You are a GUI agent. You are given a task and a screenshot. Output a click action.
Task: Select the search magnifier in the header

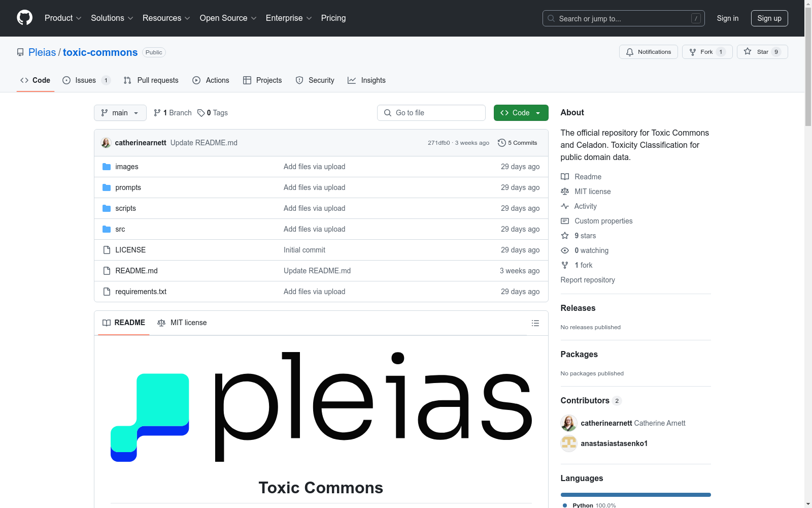551,18
